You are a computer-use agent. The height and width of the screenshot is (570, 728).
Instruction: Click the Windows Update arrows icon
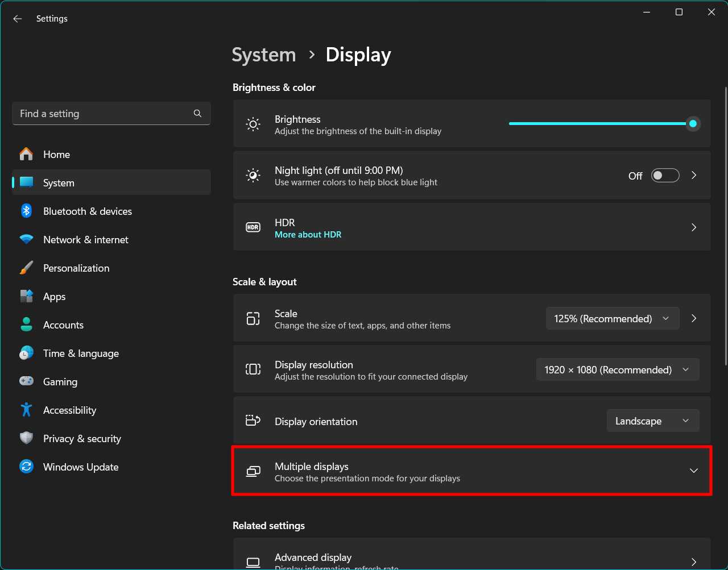[26, 467]
